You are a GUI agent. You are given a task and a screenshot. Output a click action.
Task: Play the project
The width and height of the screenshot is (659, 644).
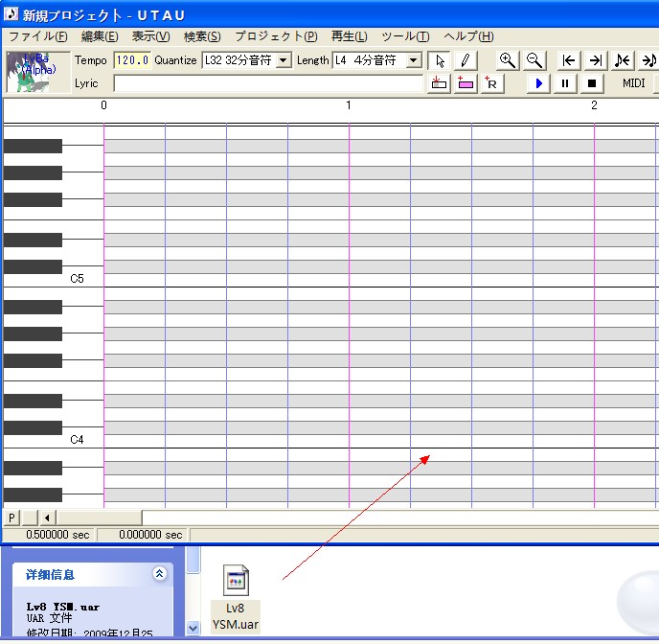pos(538,83)
